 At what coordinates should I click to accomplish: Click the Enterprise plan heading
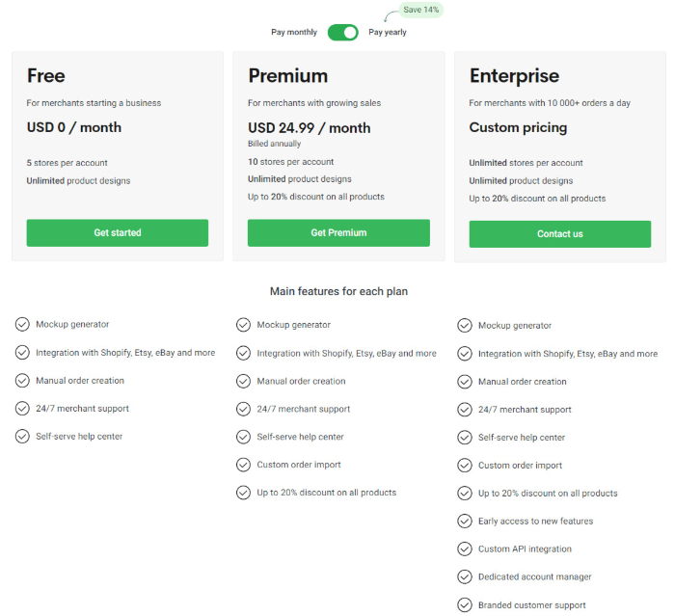pyautogui.click(x=514, y=76)
